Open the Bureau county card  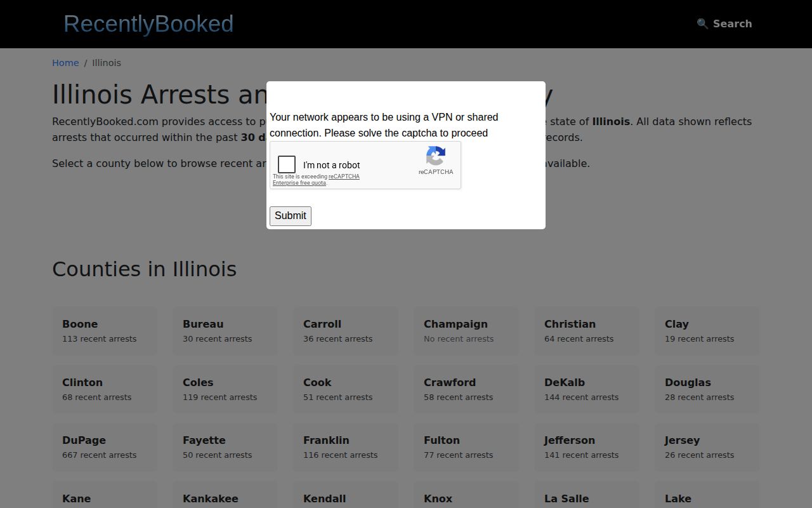tap(225, 331)
